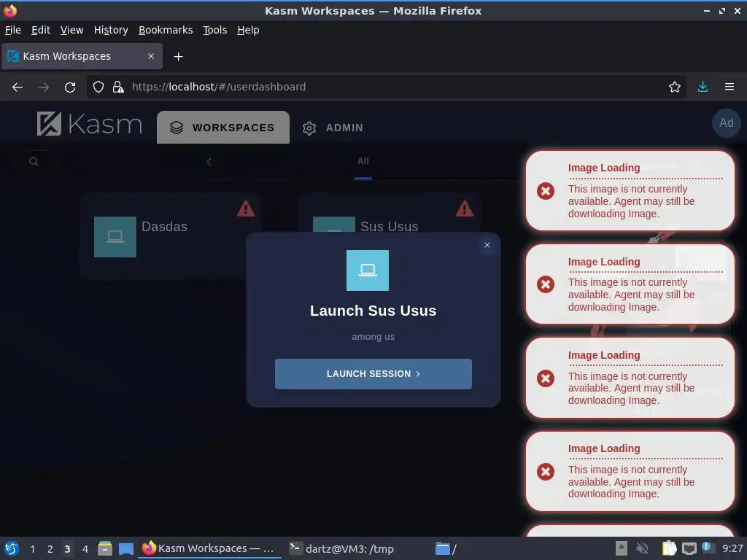This screenshot has width=747, height=560.
Task: Click the Kasm logo
Action: click(x=90, y=124)
